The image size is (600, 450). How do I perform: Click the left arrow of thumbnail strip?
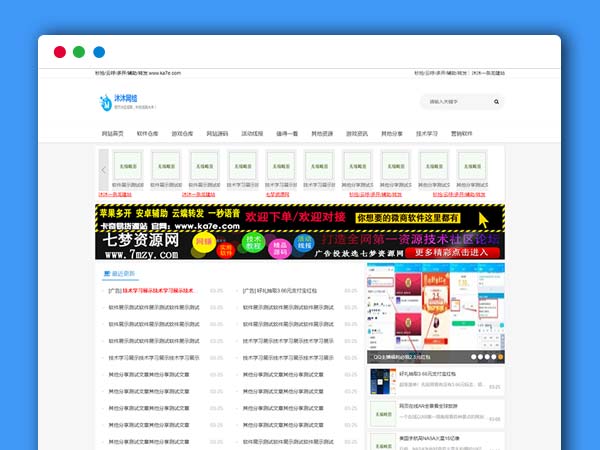103,170
